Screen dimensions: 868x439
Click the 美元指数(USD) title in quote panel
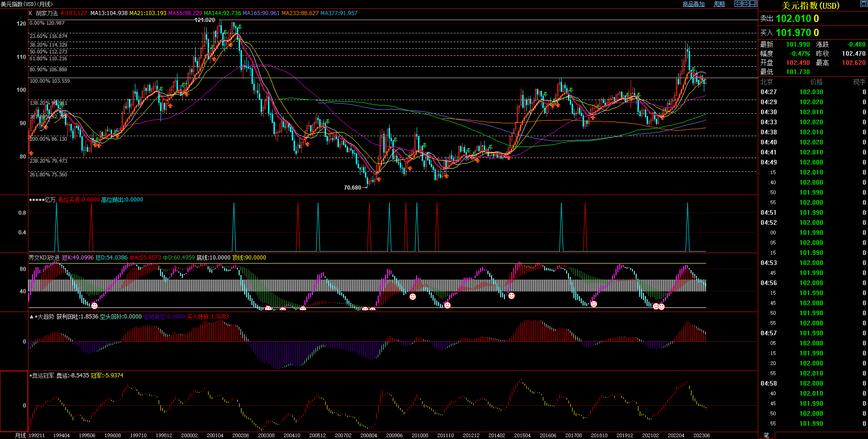(x=810, y=5)
